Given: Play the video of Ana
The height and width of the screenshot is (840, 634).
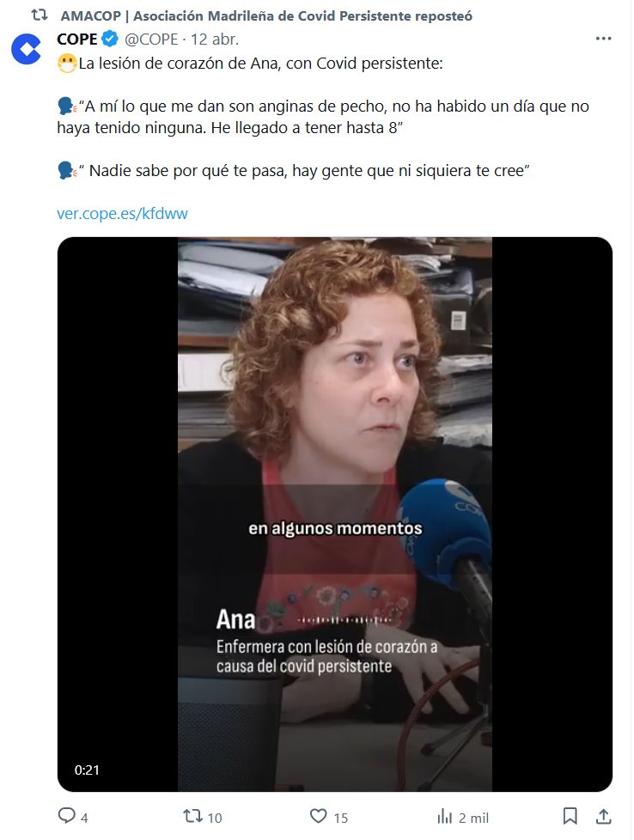Looking at the screenshot, I should [x=335, y=514].
